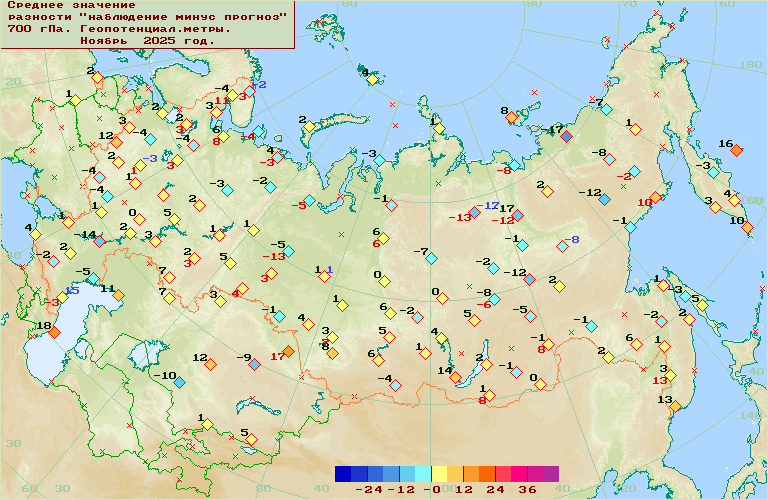Select the diamond marker with blue -8 label
Viewport: 768px width, 500px height.
point(562,246)
